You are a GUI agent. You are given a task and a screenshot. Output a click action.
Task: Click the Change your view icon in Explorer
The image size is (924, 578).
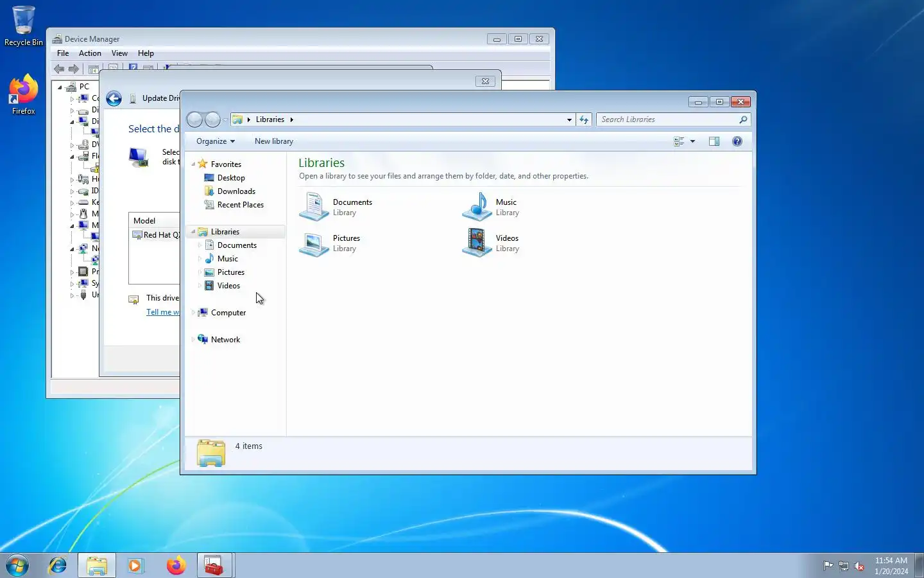tap(679, 141)
